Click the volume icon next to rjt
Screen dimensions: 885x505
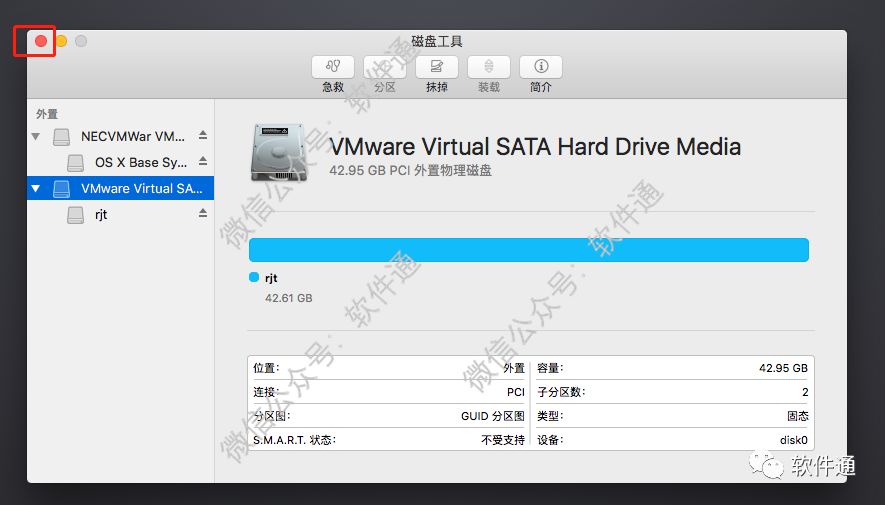pos(76,214)
